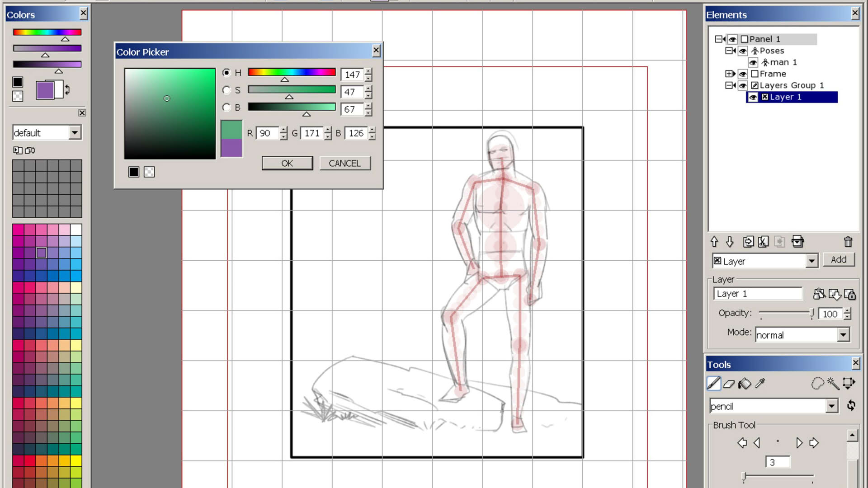Click the Add button in Elements panel
This screenshot has width=868, height=488.
(839, 259)
